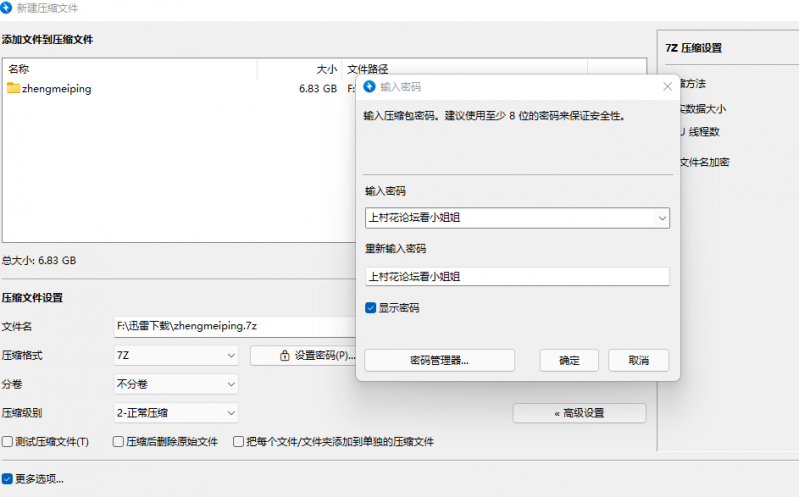Enable 测试压缩文件(T) checkbox

pos(8,441)
